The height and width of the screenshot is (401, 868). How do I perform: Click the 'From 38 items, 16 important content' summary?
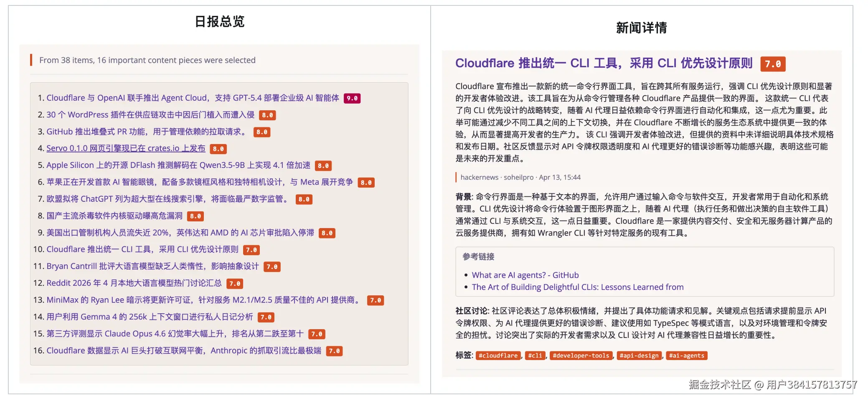tap(147, 60)
